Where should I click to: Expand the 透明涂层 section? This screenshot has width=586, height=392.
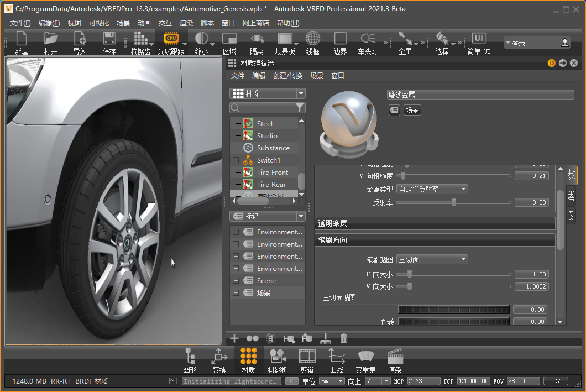tap(435, 223)
